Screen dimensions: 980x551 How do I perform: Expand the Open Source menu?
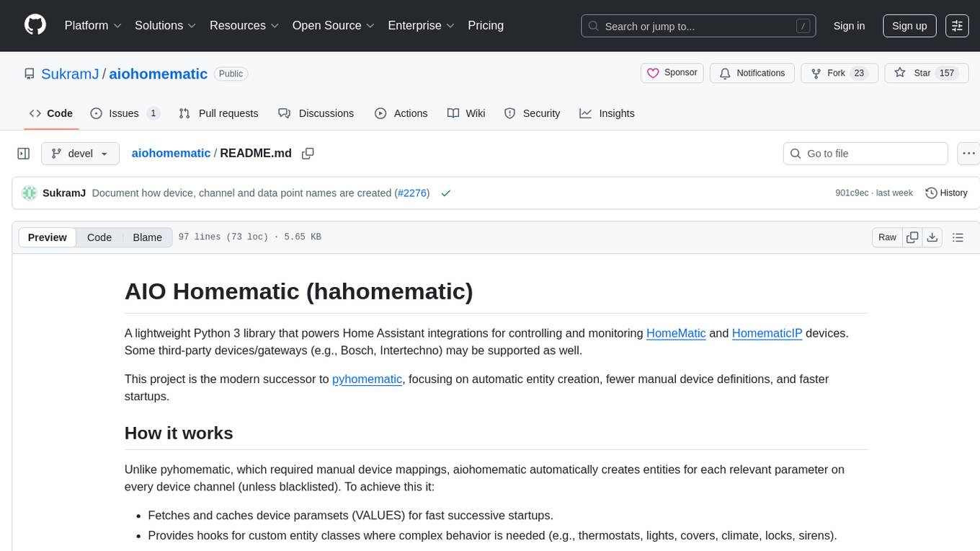coord(333,25)
